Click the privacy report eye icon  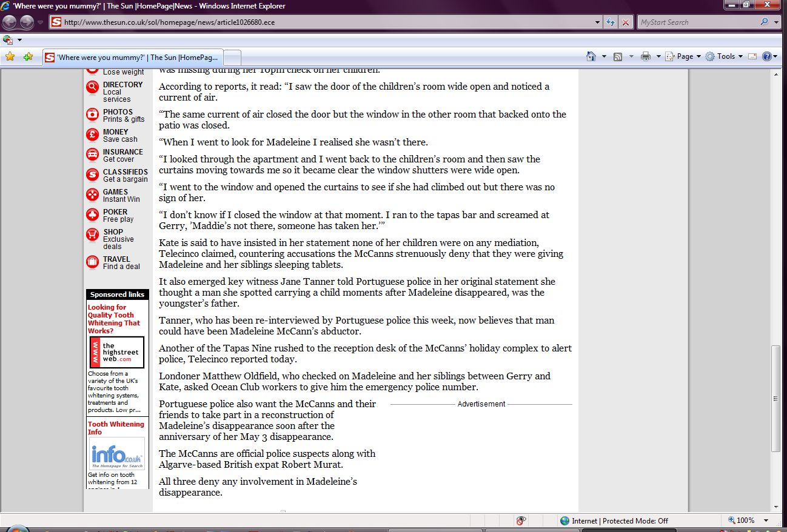coord(520,520)
